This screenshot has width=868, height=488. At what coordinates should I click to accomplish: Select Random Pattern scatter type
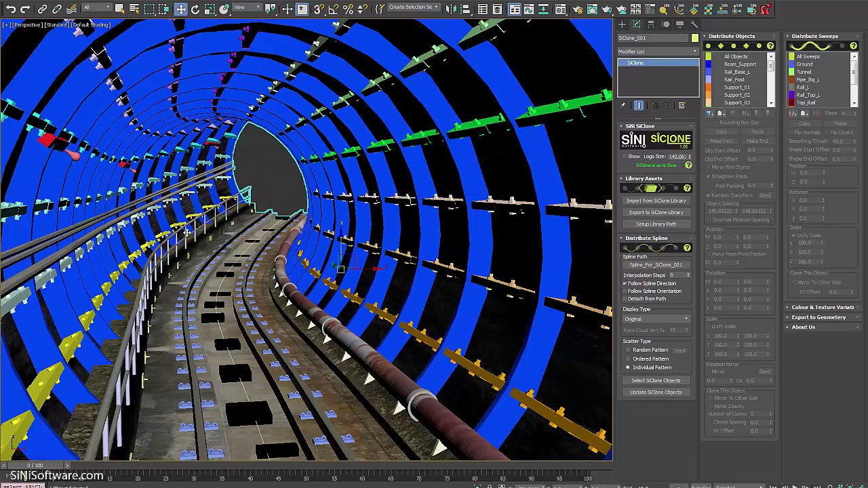coord(627,350)
